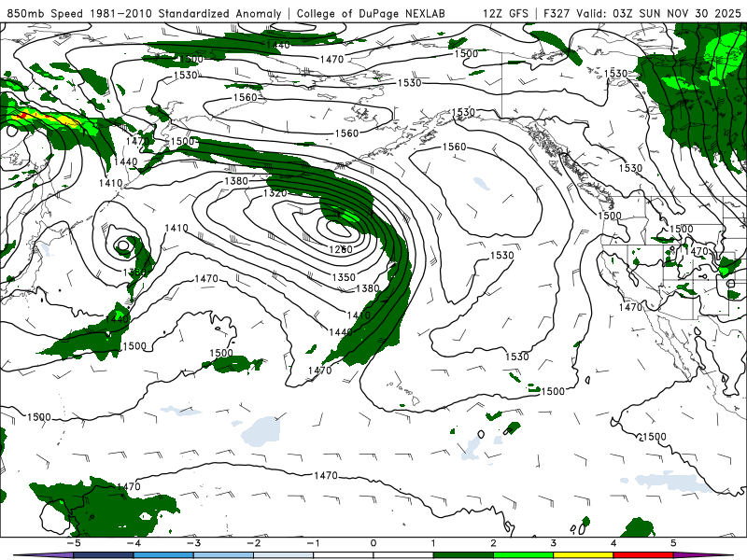The height and width of the screenshot is (560, 747).
Task: Click the light blue swatch between -3 and -2
Action: 223,555
